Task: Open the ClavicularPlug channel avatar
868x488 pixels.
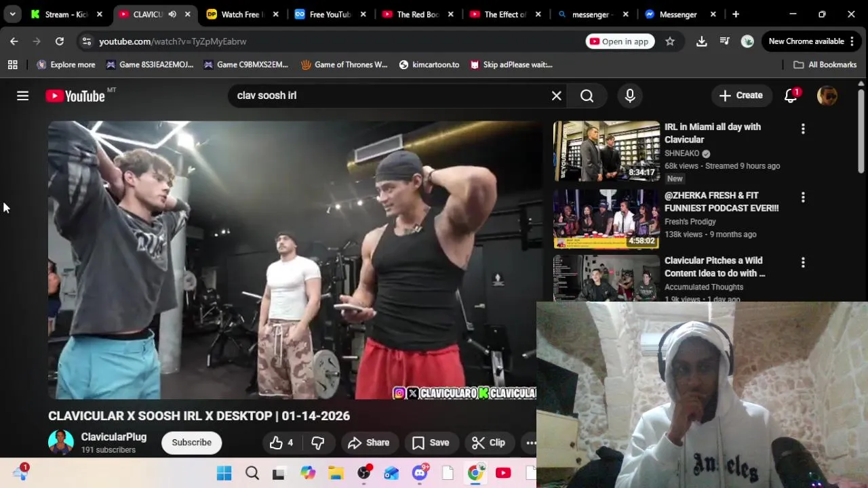Action: 61,443
